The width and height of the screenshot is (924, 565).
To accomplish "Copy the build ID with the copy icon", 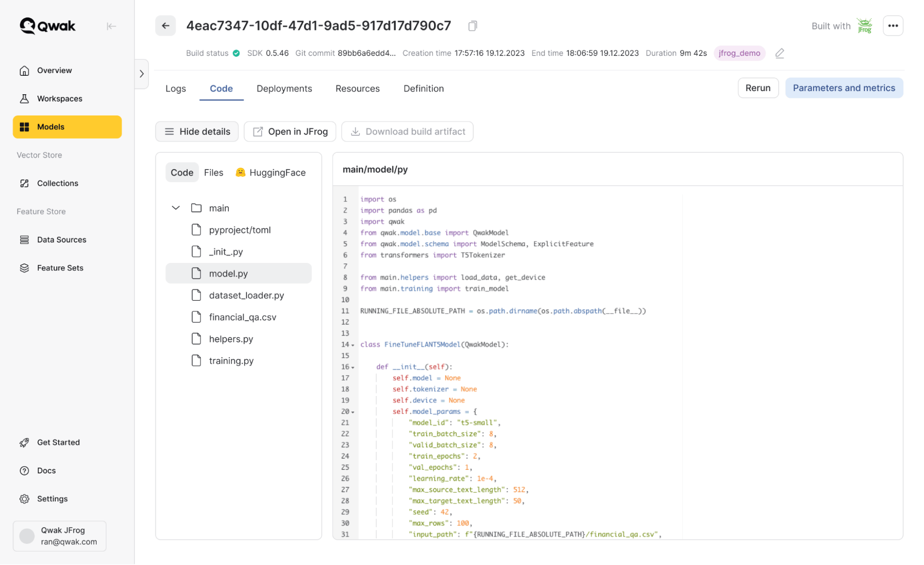I will pyautogui.click(x=472, y=26).
